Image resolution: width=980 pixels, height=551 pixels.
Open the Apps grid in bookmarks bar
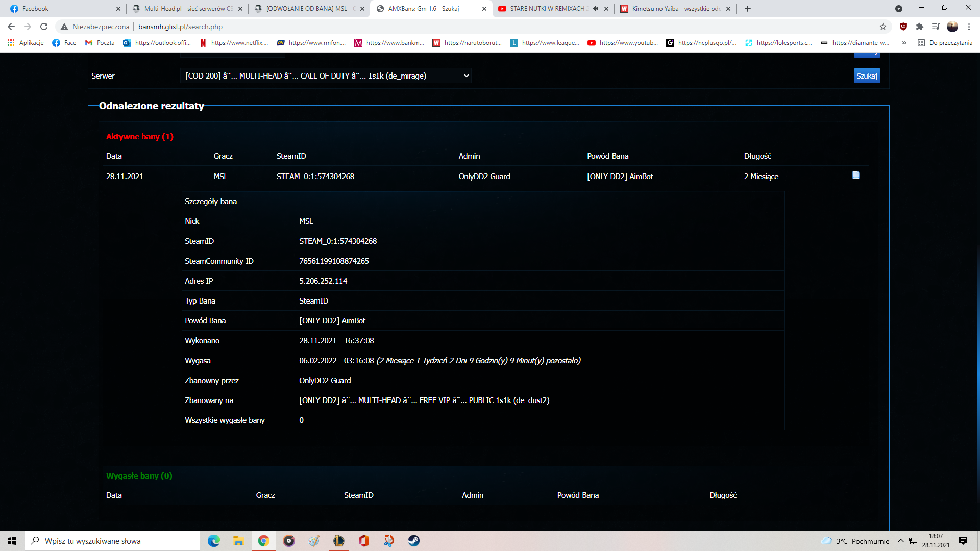(11, 43)
